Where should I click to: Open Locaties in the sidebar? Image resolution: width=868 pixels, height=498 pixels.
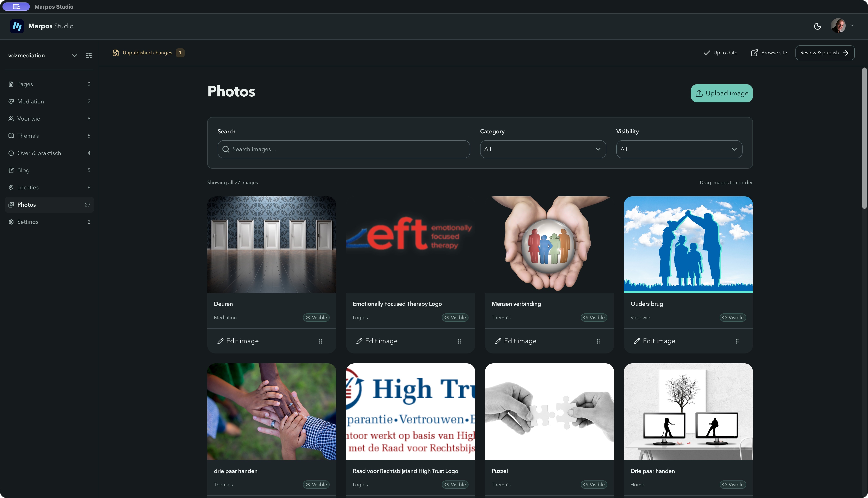pyautogui.click(x=49, y=187)
